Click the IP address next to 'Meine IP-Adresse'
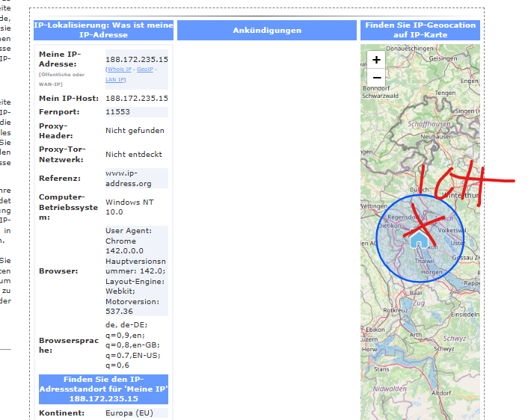Viewport: 531px width, 420px height. pos(136,59)
